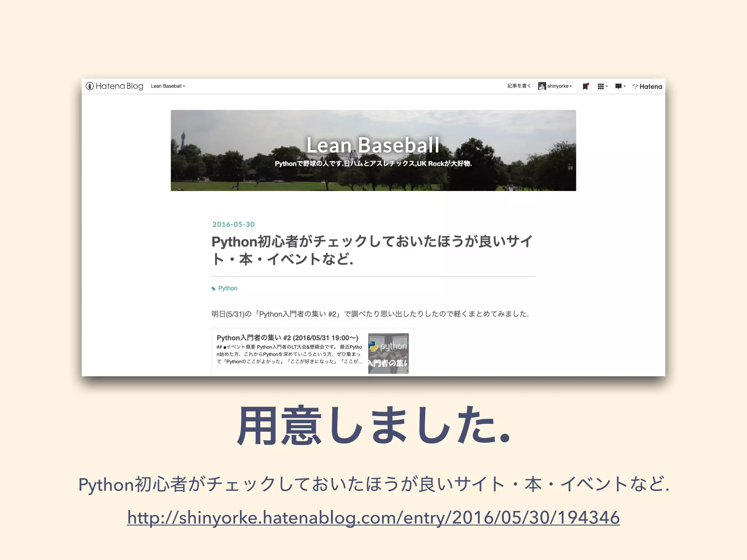The width and height of the screenshot is (747, 560).
Task: Open the Hatena bookmark notifications icon
Action: 585,86
